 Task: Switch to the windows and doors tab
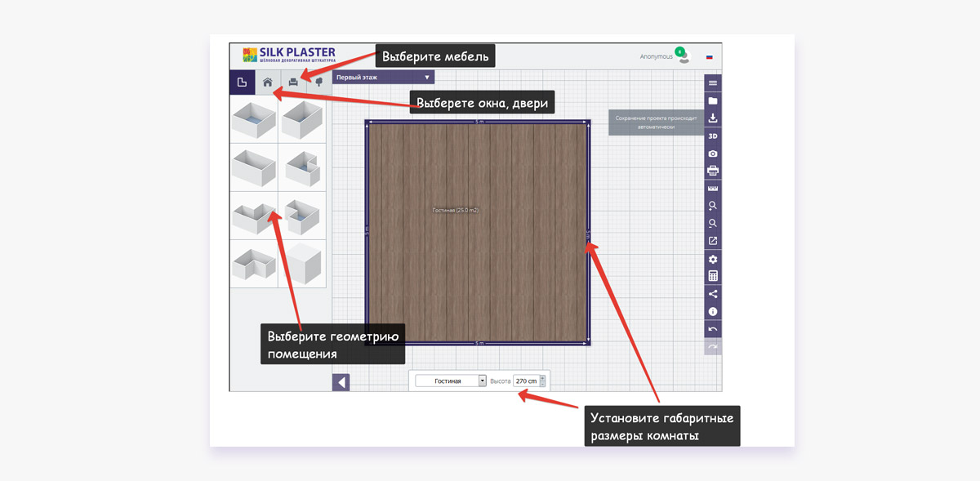pyautogui.click(x=267, y=82)
